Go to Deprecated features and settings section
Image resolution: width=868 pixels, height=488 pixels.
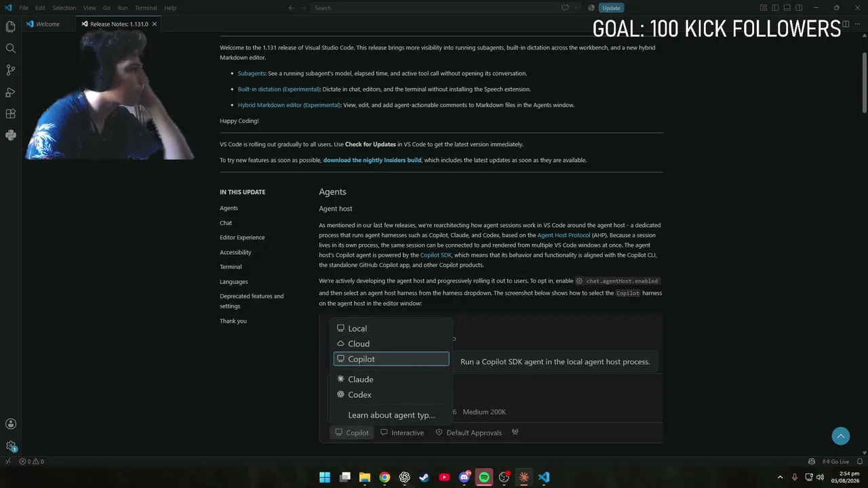(x=252, y=301)
